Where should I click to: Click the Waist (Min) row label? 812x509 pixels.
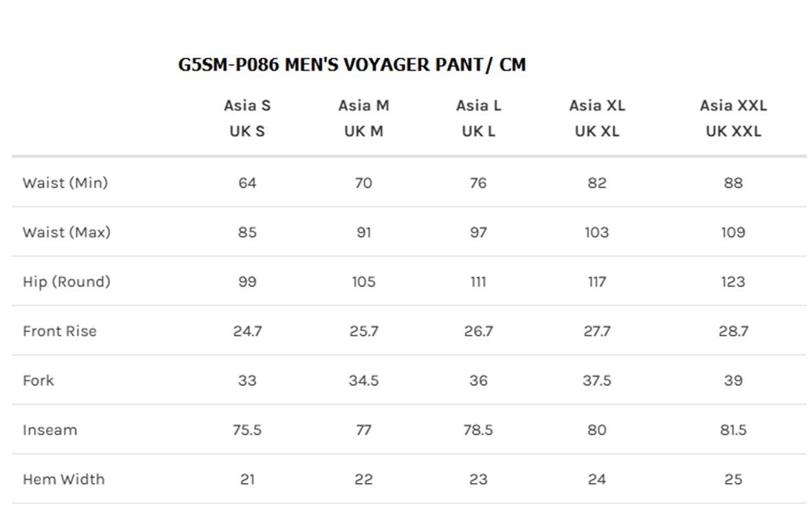[x=65, y=183]
